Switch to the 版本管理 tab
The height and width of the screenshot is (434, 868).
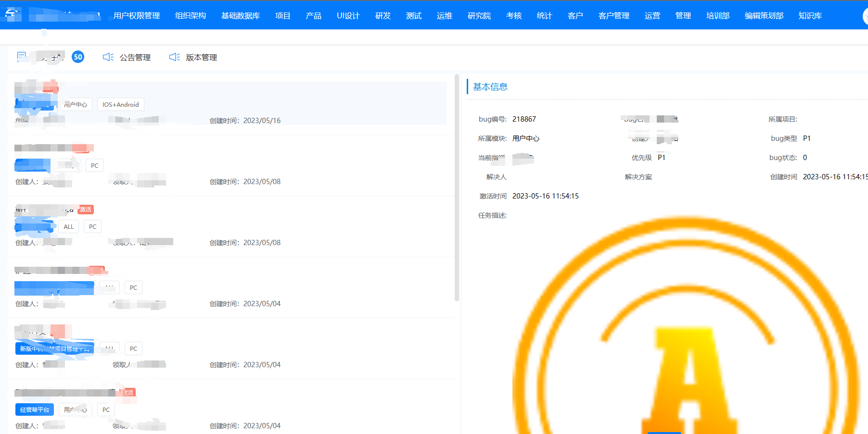coord(202,57)
